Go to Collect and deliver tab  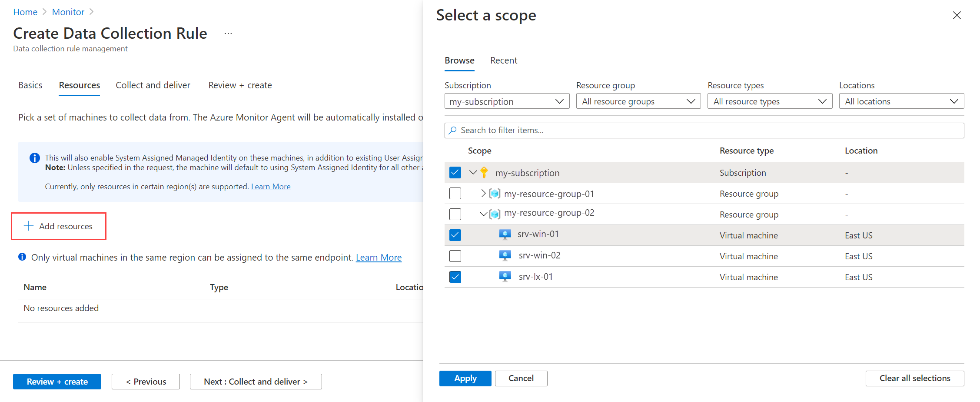click(153, 85)
